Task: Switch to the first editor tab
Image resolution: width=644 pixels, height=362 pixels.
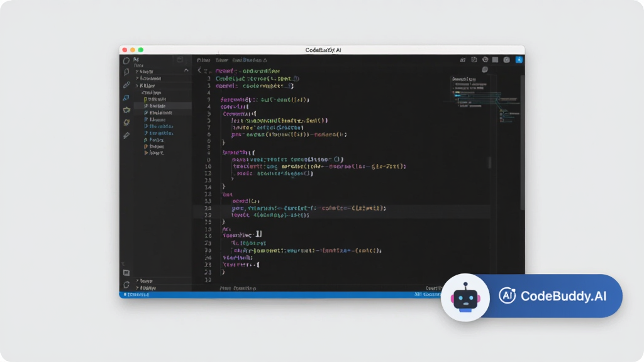Action: [203, 60]
